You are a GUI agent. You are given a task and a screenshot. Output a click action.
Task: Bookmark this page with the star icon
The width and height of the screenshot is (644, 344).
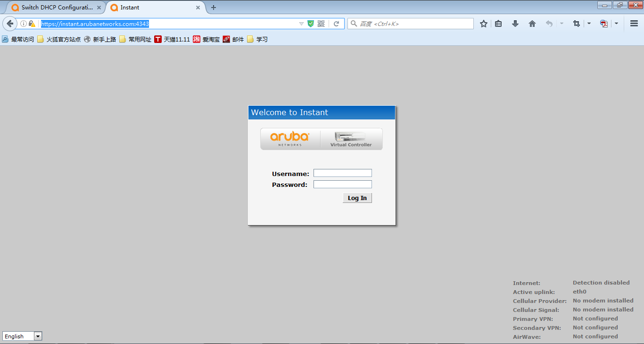[x=483, y=24]
